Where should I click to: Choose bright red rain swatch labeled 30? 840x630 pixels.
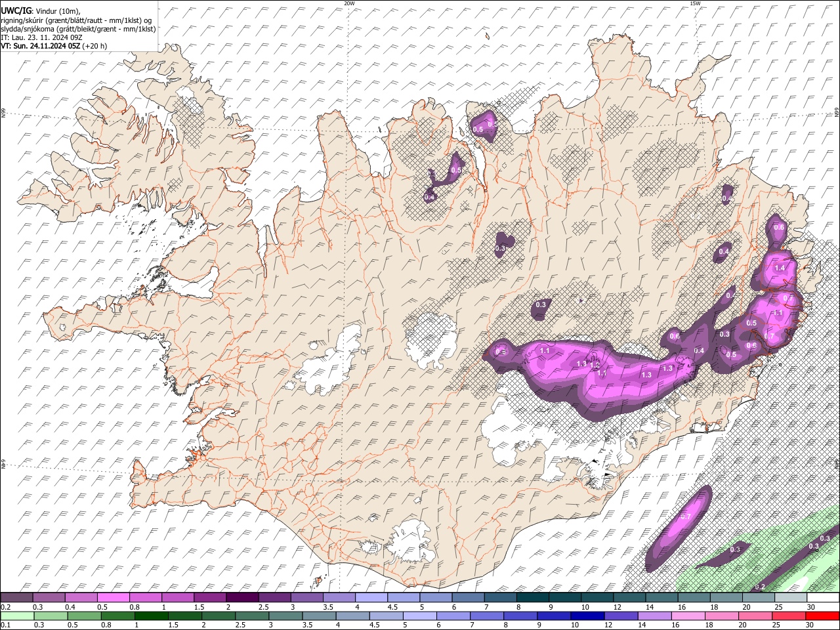823,616
